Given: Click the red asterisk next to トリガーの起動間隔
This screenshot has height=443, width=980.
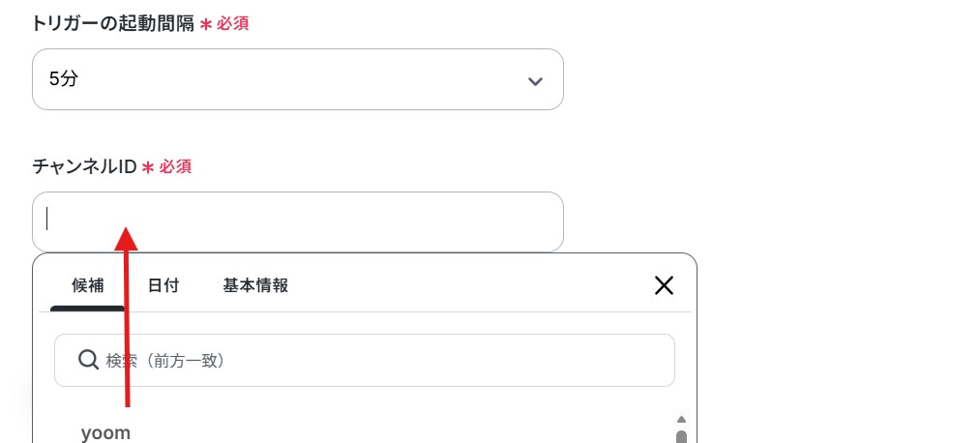Looking at the screenshot, I should (x=205, y=25).
